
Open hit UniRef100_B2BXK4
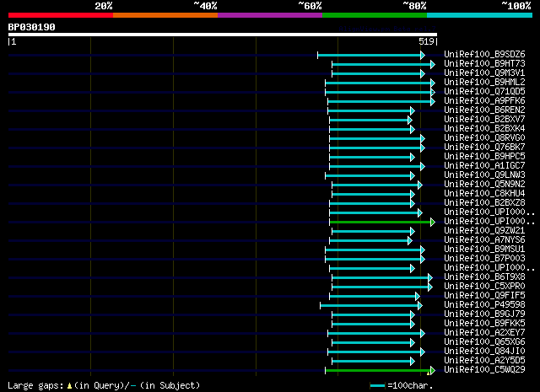coord(484,129)
